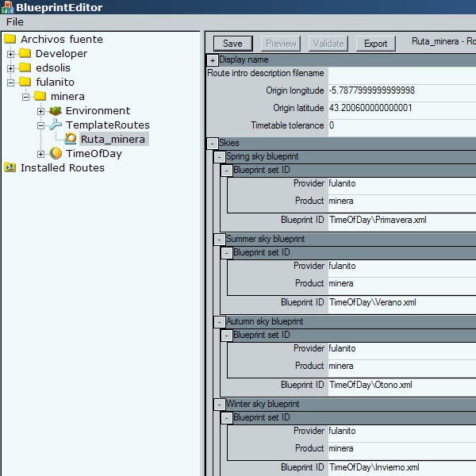Collapse the Spring sky blueprint section
The height and width of the screenshot is (476, 476).
(x=220, y=157)
